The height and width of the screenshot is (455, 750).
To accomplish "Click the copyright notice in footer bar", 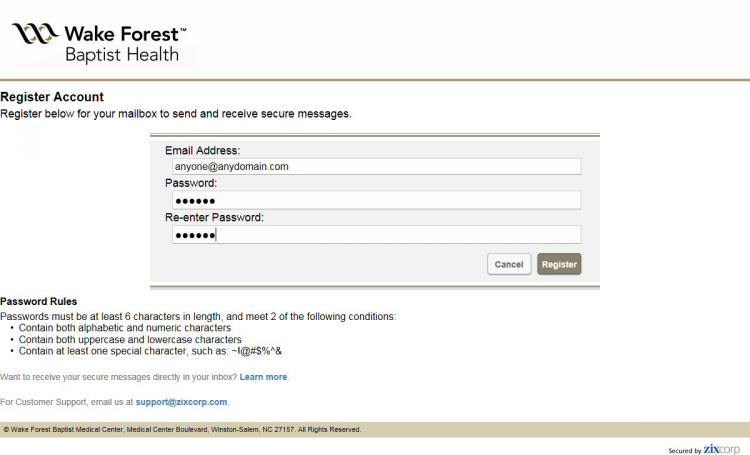I will click(x=182, y=430).
